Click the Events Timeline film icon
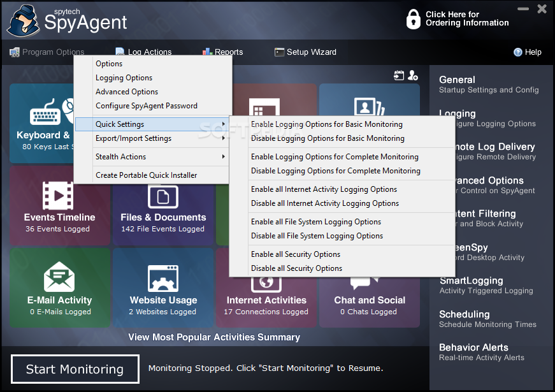 [x=58, y=196]
